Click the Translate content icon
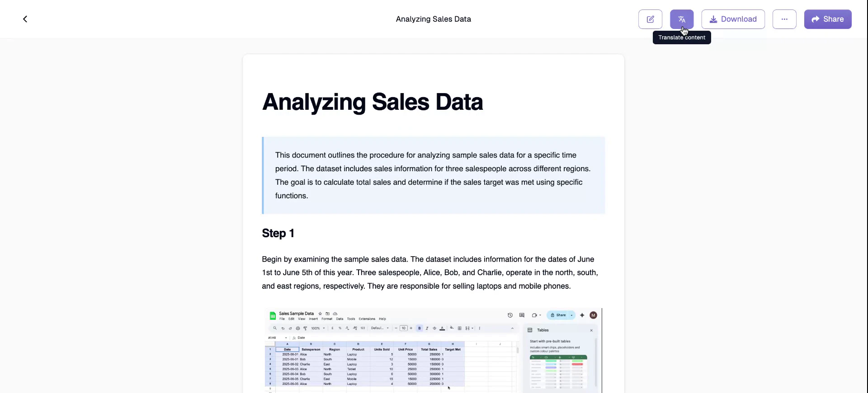Screen dimensions: 868x393 (x=682, y=19)
